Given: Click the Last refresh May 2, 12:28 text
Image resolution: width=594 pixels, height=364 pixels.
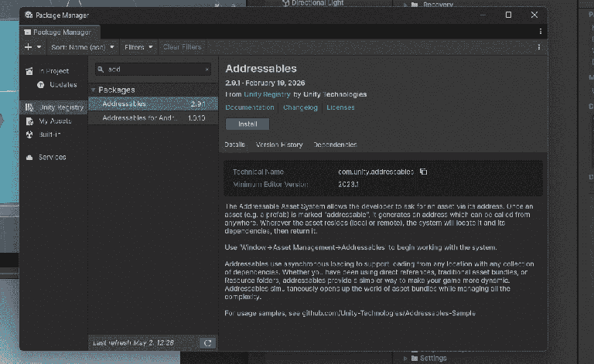Looking at the screenshot, I should click(x=133, y=343).
